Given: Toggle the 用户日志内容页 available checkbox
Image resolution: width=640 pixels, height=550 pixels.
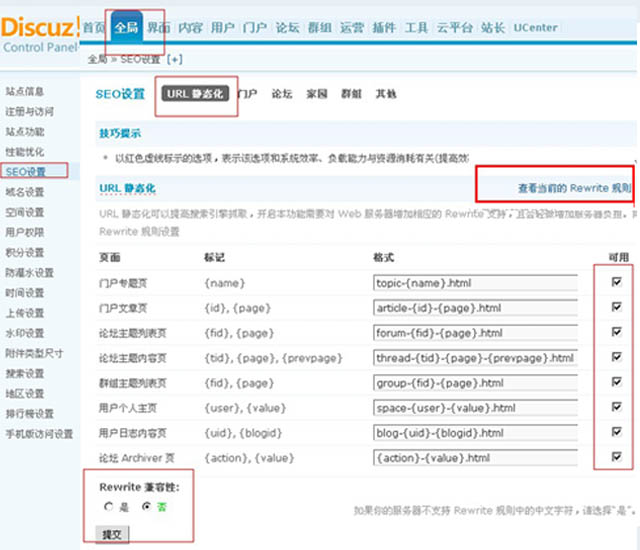Looking at the screenshot, I should point(616,432).
